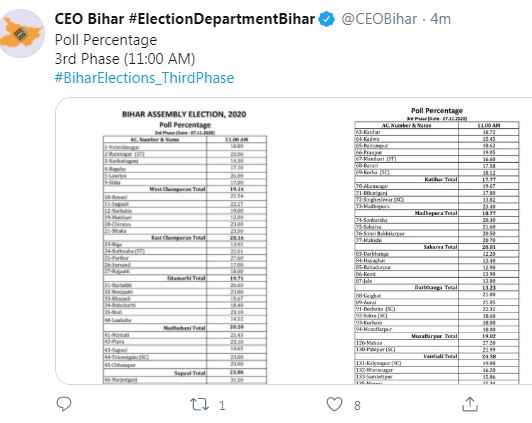Click the reply speech bubble icon
532x423 pixels.
(x=64, y=404)
